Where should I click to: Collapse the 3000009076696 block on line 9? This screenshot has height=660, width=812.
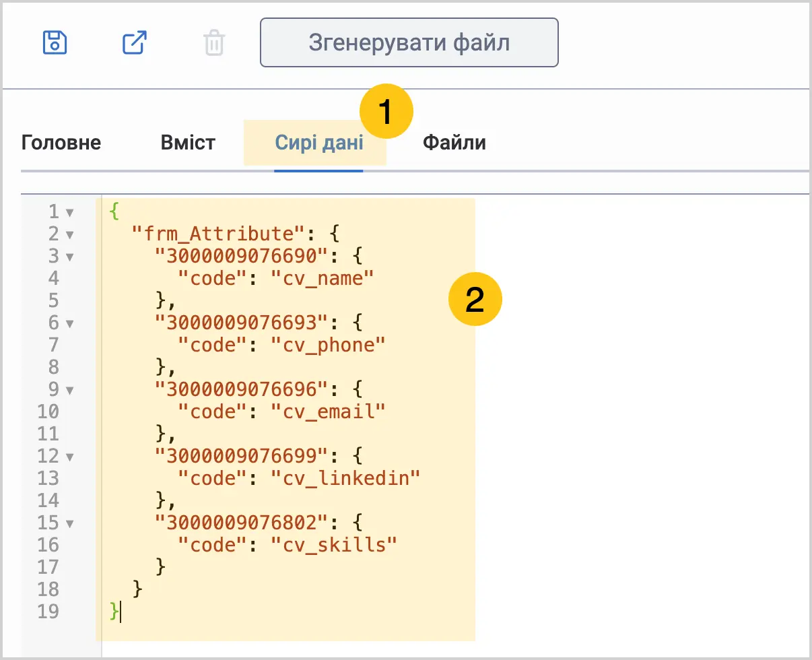(69, 389)
